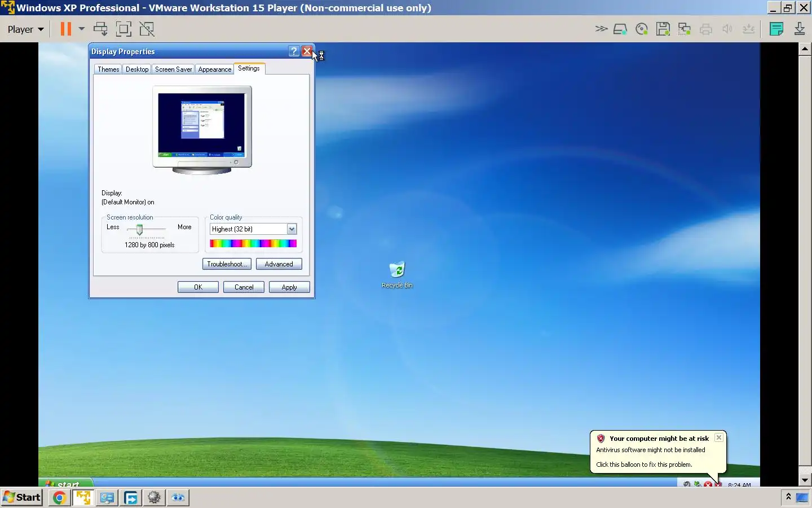The height and width of the screenshot is (508, 812).
Task: Close the Display Properties dialog
Action: point(307,51)
